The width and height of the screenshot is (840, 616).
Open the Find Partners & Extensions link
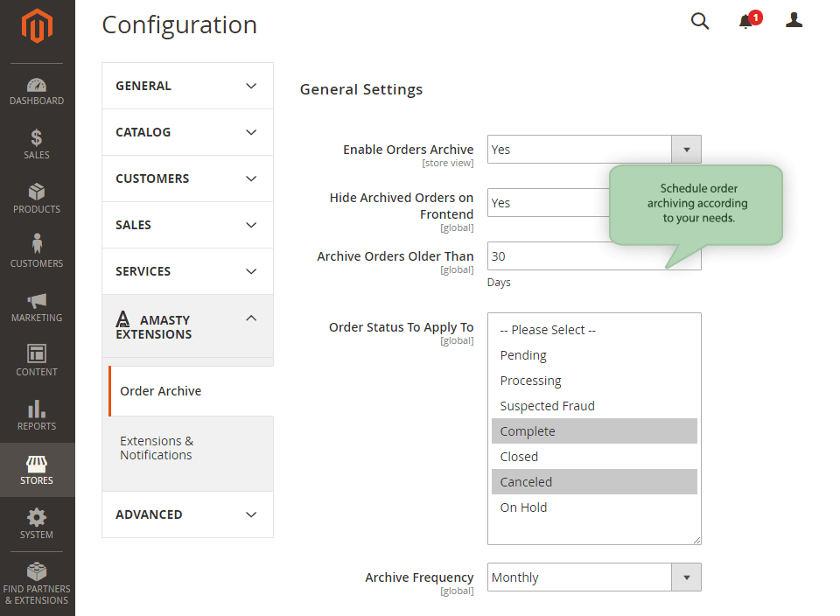tap(36, 584)
